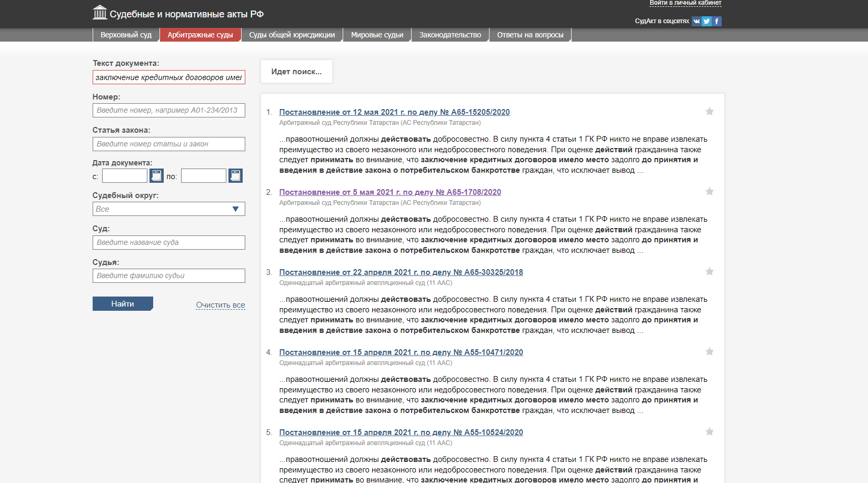Open the end date calendar picker

pyautogui.click(x=235, y=175)
